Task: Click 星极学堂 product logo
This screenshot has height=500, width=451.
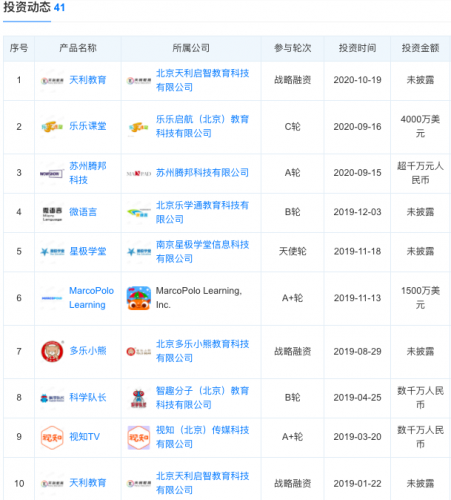Action: [52, 252]
